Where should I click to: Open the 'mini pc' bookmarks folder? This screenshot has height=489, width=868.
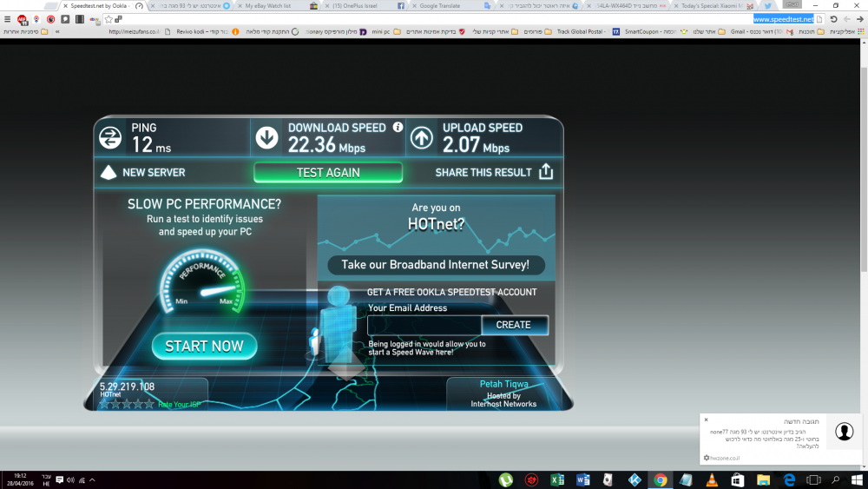point(386,31)
